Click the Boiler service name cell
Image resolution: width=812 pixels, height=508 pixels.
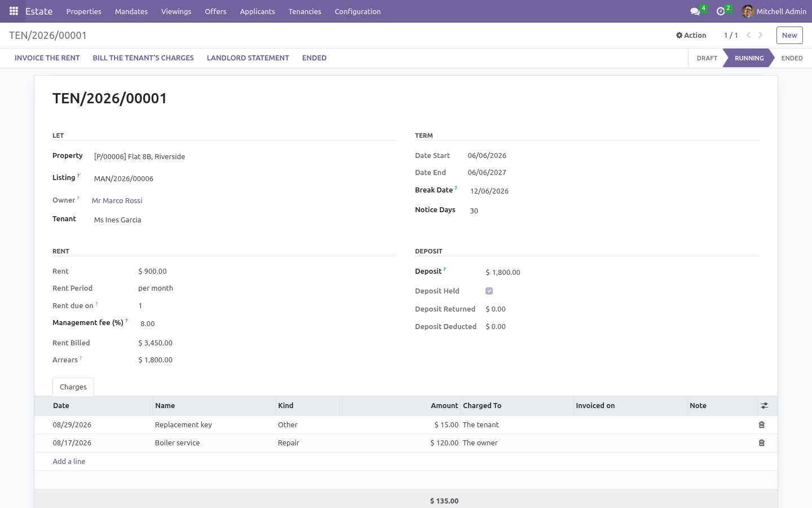tap(214, 443)
